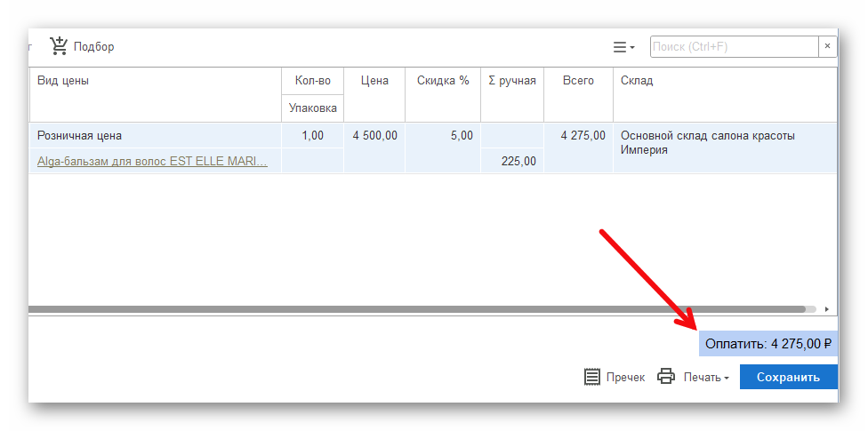This screenshot has height=431, width=868.
Task: Click the Оплатить: 4 275,00 ₽ total
Action: pos(768,343)
